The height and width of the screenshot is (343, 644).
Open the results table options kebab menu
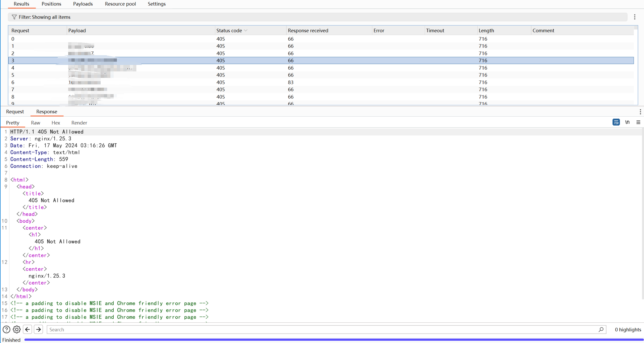(x=635, y=17)
